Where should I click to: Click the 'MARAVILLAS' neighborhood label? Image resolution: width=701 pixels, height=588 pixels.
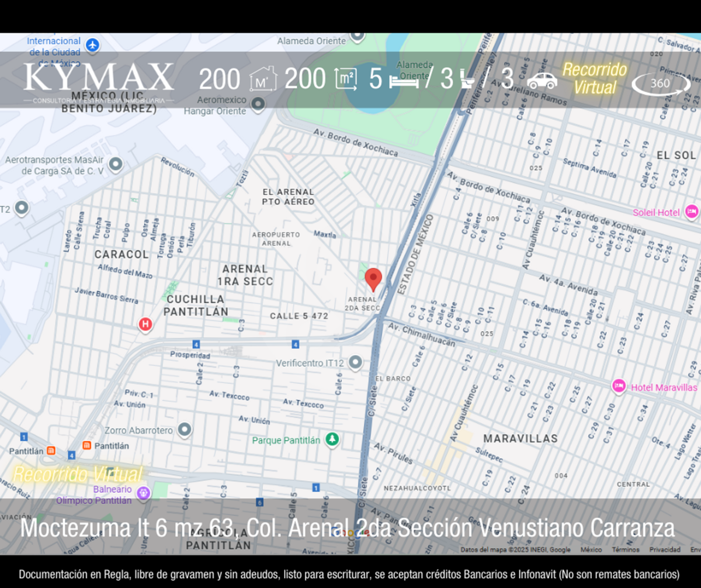click(x=520, y=438)
